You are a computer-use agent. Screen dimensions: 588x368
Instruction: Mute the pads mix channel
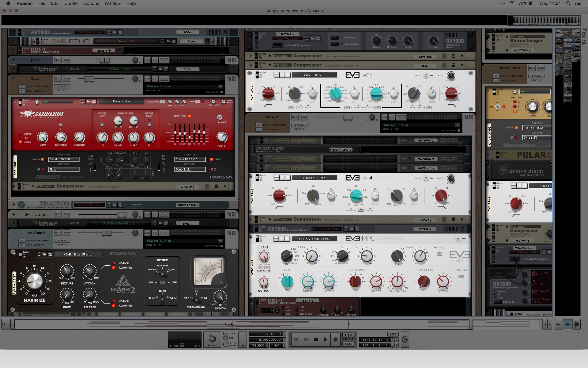[58, 60]
